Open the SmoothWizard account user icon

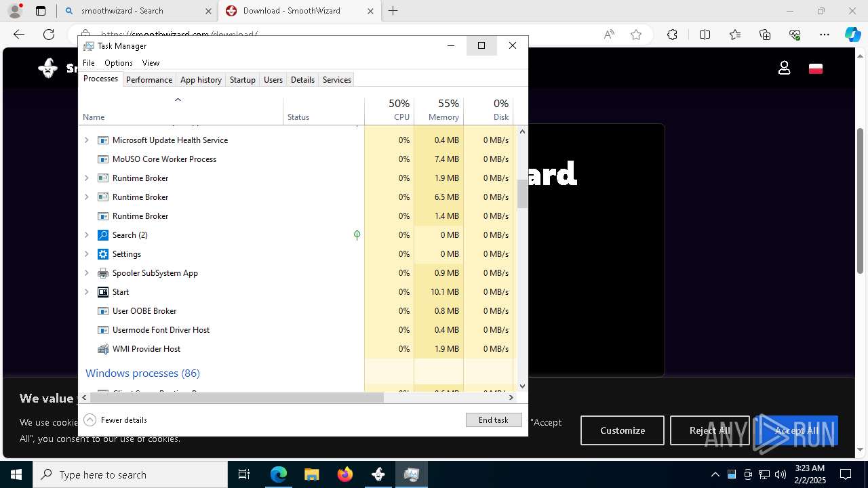coord(785,68)
